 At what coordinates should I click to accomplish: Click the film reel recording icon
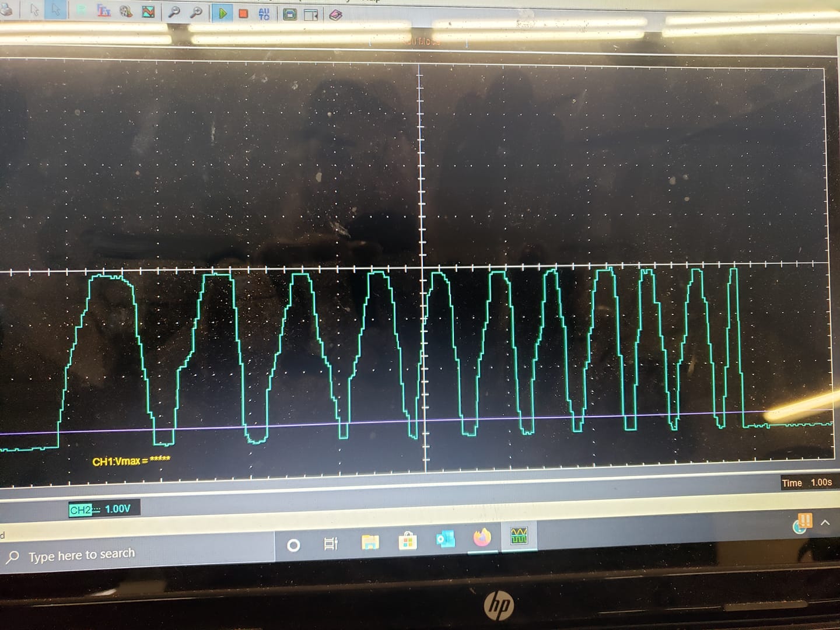[126, 12]
